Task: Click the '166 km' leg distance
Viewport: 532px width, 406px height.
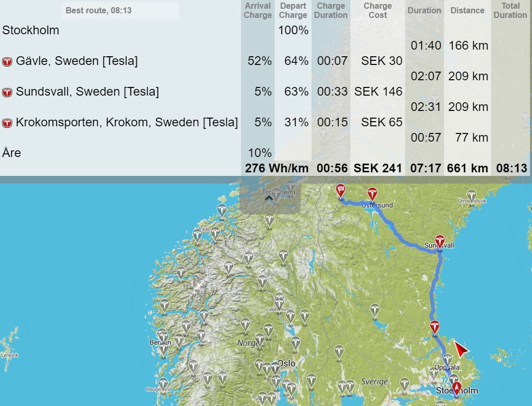Action: [x=468, y=46]
